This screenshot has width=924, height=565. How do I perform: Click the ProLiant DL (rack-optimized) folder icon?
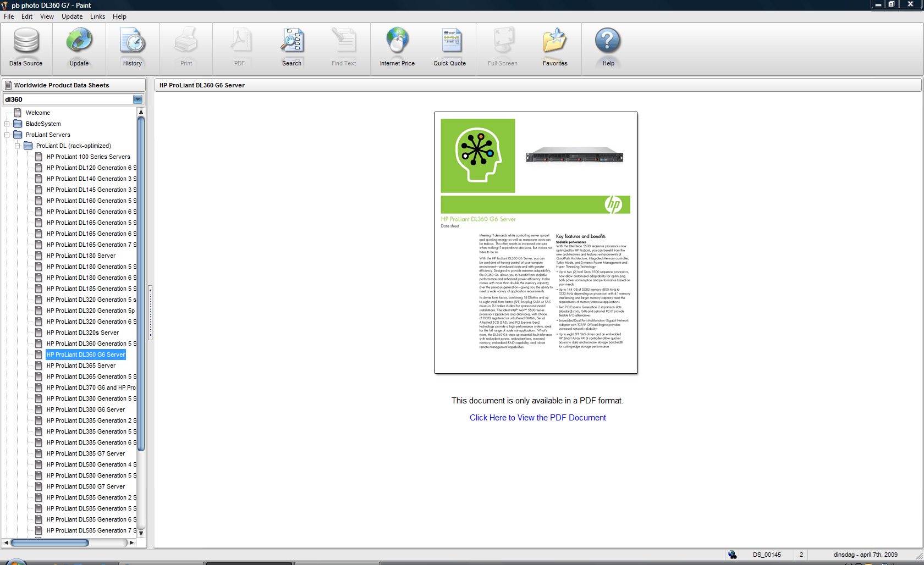(x=28, y=146)
